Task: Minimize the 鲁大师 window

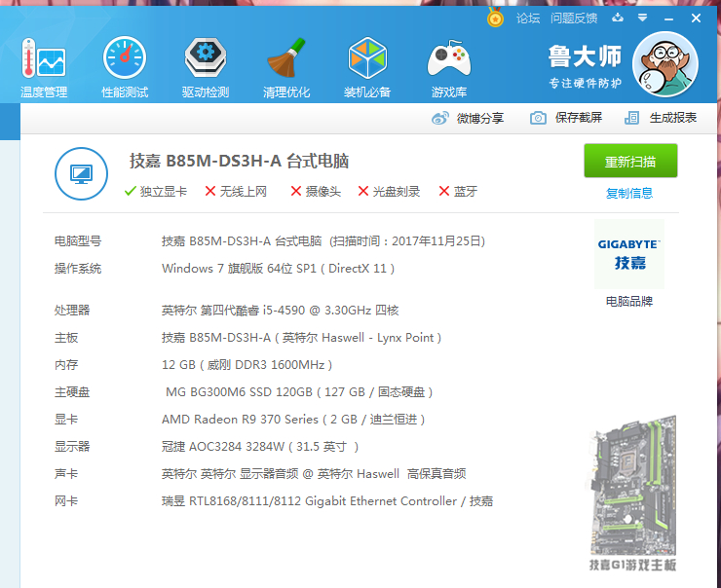Action: [x=669, y=18]
